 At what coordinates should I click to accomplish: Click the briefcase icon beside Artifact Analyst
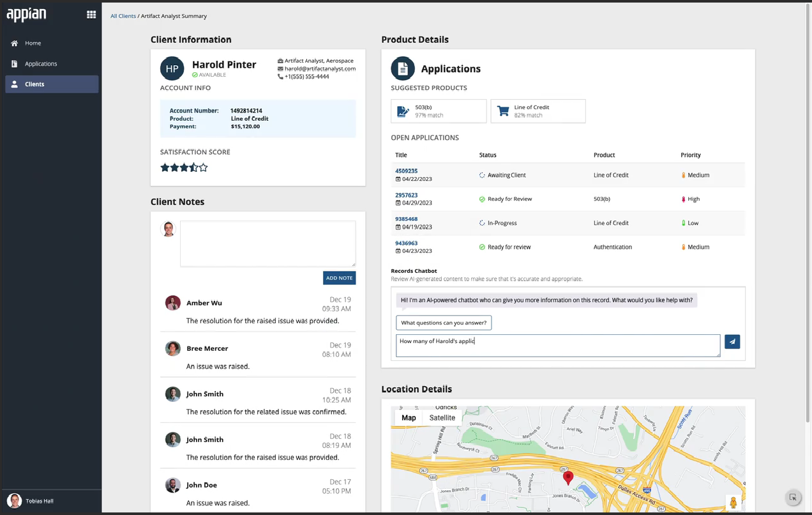click(x=280, y=61)
